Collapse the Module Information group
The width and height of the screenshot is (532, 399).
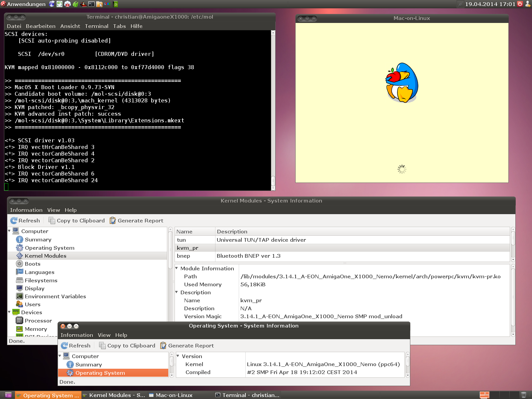(177, 268)
